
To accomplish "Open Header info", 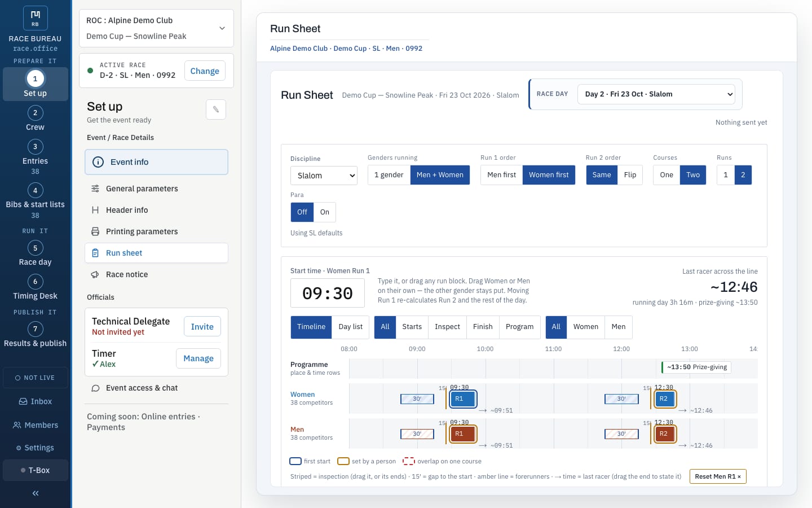I will tap(156, 210).
